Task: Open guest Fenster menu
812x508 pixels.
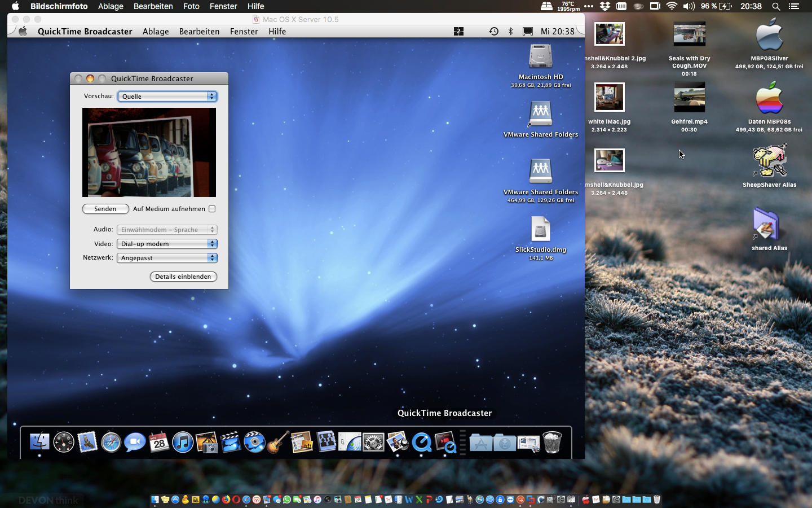Action: coord(244,32)
